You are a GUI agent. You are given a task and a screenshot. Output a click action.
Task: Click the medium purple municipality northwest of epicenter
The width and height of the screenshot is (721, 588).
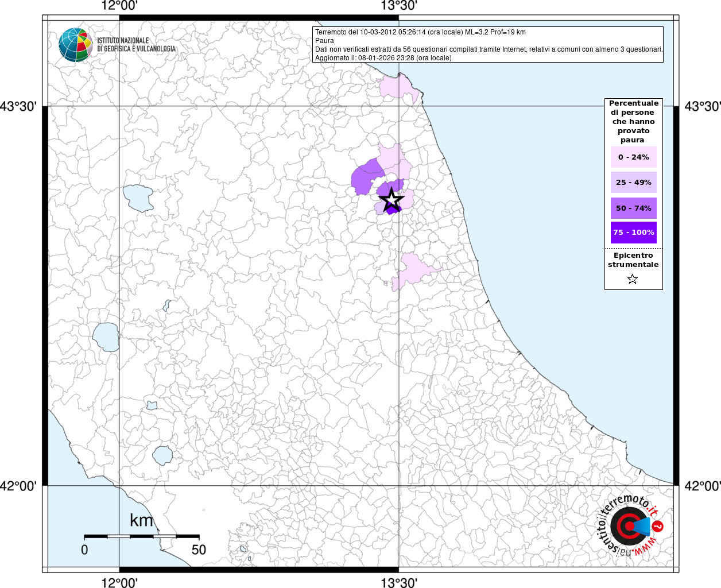point(366,177)
